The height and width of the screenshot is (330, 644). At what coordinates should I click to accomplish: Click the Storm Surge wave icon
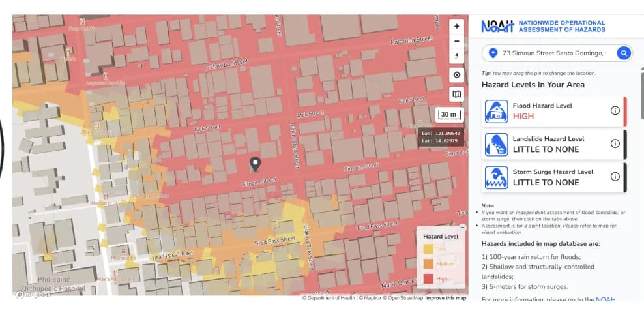496,177
